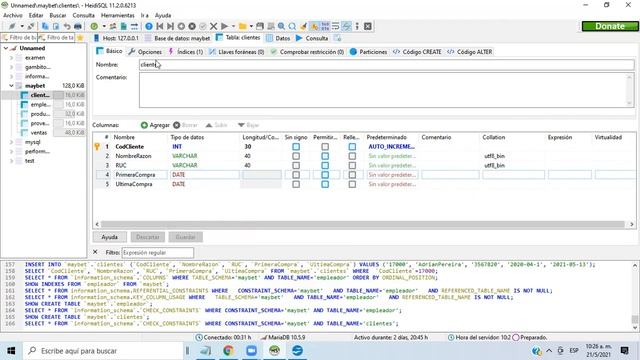Collapse the Unnamed session node
Screen dimensions: 640x360
[6, 48]
